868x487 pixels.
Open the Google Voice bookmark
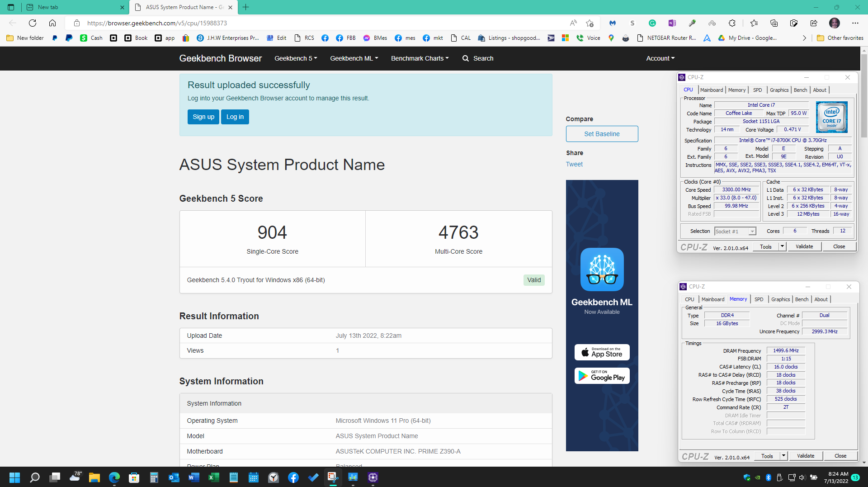(588, 38)
